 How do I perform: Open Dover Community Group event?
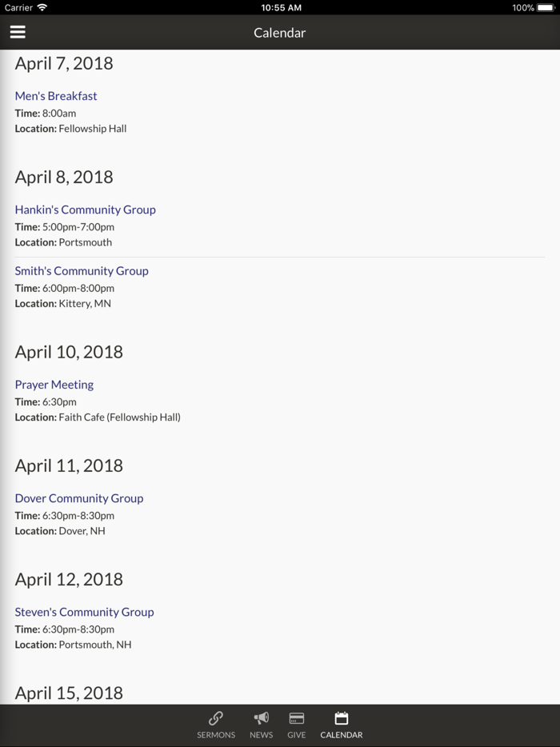(79, 498)
